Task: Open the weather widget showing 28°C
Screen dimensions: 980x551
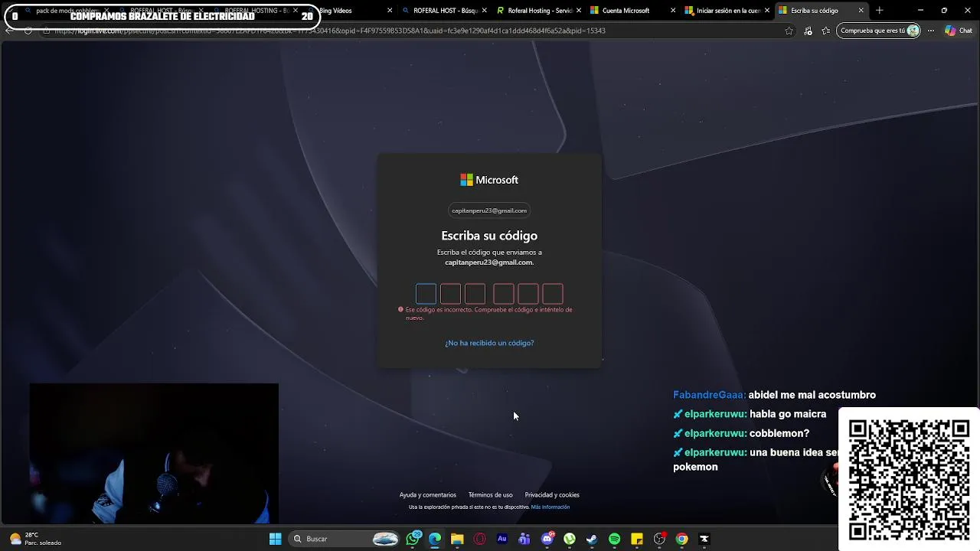Action: click(35, 539)
